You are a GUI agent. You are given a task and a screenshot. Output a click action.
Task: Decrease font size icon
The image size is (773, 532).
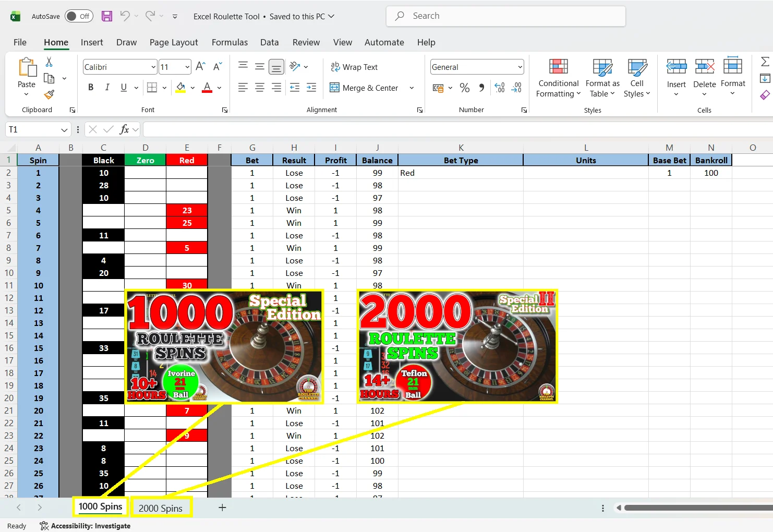click(218, 66)
